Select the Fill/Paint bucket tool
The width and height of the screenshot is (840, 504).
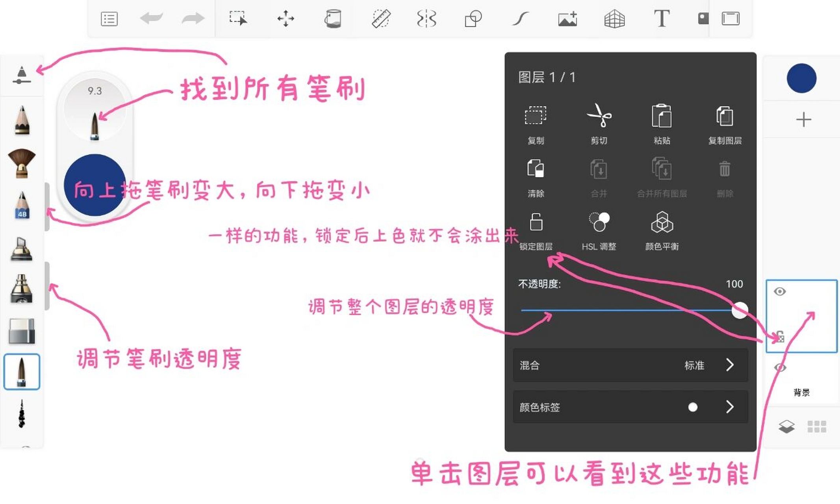pyautogui.click(x=332, y=18)
